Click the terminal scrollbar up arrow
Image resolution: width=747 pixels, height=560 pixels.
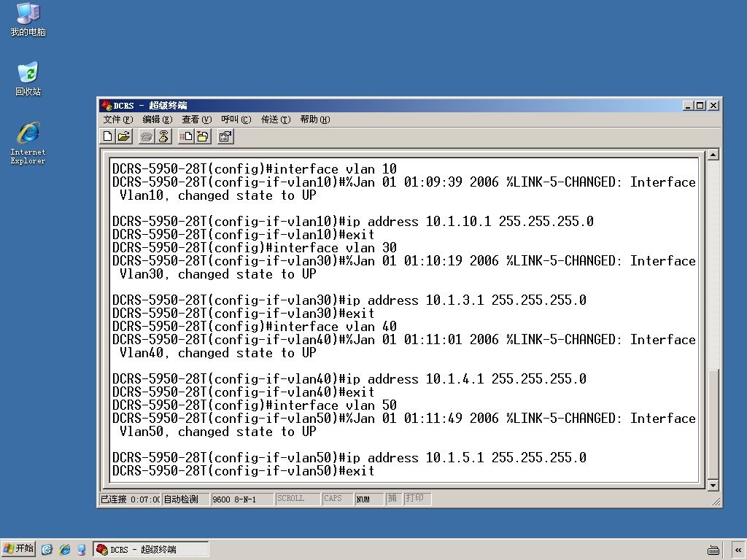tap(713, 155)
